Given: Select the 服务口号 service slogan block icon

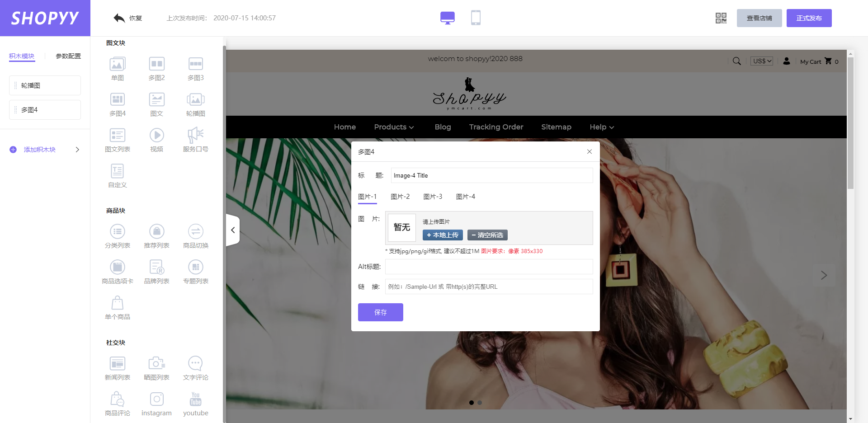Looking at the screenshot, I should point(195,136).
